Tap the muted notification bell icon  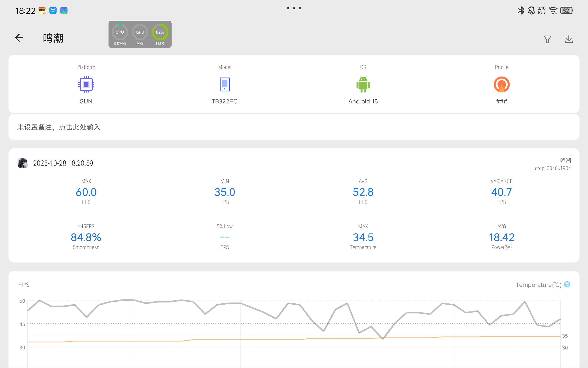pos(531,10)
